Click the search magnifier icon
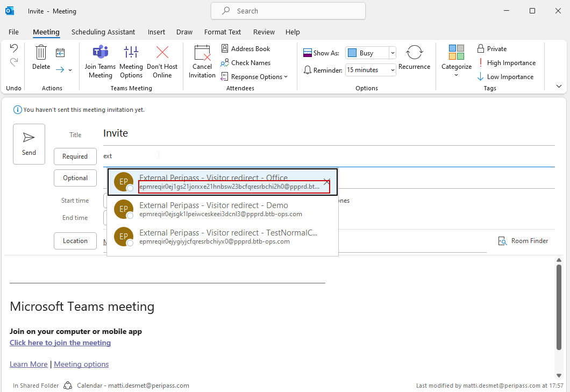Viewport: 570px width, 392px height. tap(226, 11)
